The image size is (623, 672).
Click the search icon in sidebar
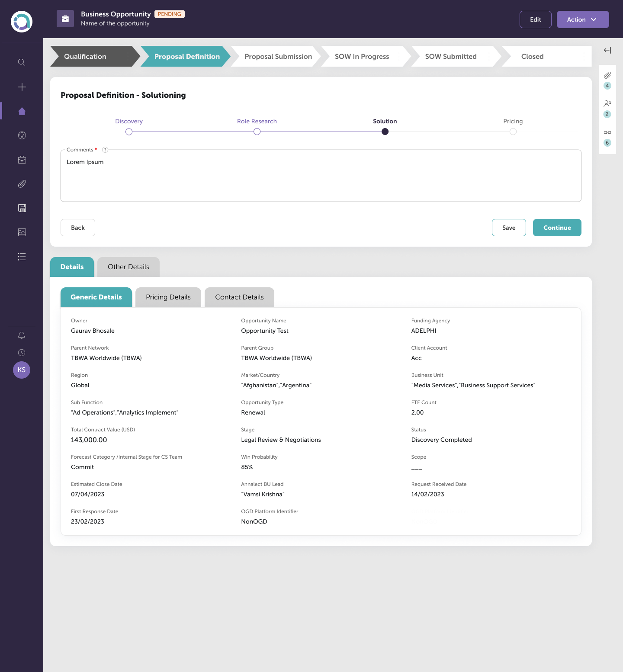pyautogui.click(x=22, y=62)
